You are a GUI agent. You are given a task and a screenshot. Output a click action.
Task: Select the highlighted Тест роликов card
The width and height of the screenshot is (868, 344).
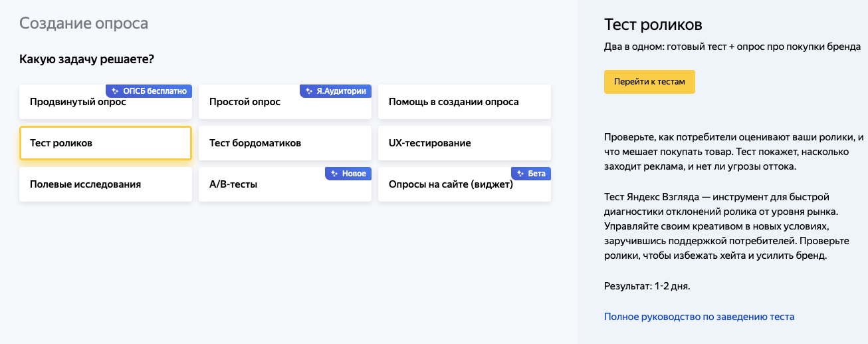tap(105, 143)
